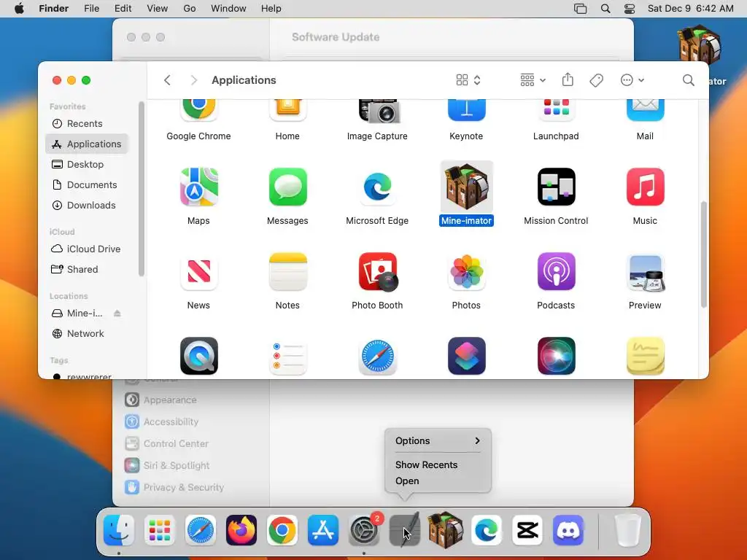Select Applications in Finder sidebar
The width and height of the screenshot is (747, 560).
[x=87, y=144]
